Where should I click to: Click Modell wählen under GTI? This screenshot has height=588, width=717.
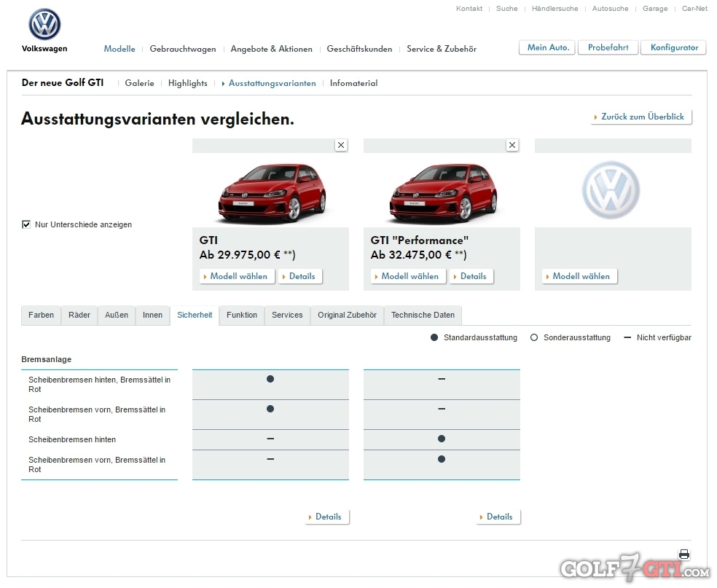[238, 277]
